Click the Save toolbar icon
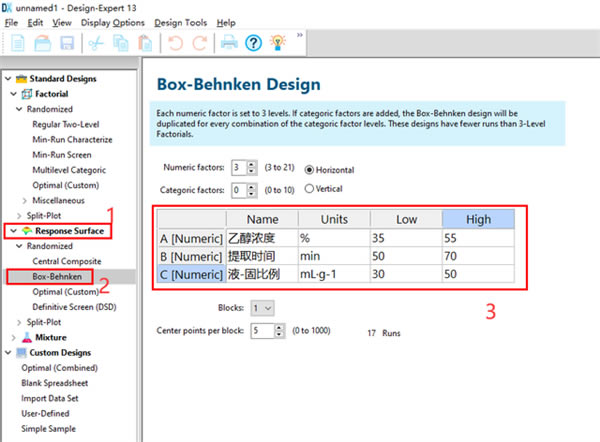Viewport: 600px width, 442px height. (x=68, y=43)
